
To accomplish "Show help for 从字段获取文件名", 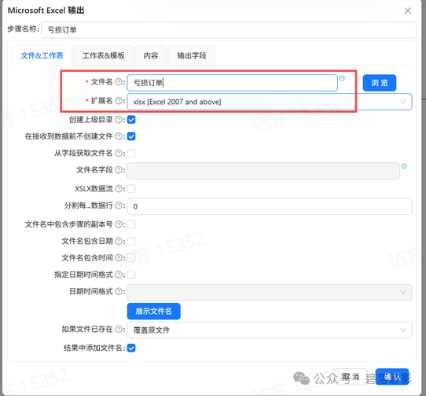I will [119, 153].
